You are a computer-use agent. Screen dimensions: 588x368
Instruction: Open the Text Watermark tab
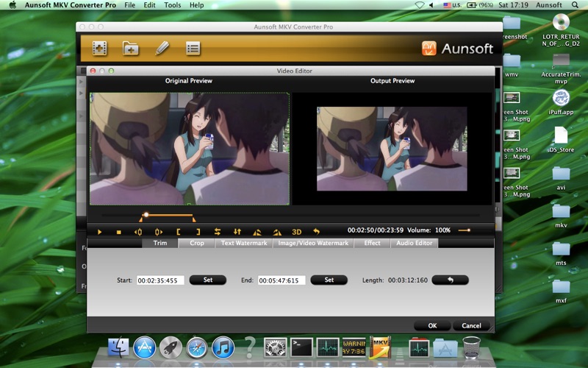[x=243, y=243]
